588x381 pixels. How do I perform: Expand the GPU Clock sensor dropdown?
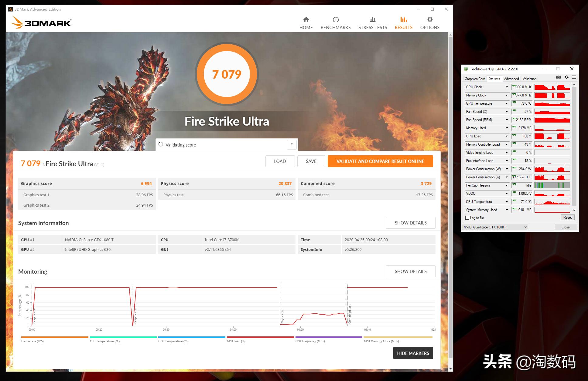point(506,87)
